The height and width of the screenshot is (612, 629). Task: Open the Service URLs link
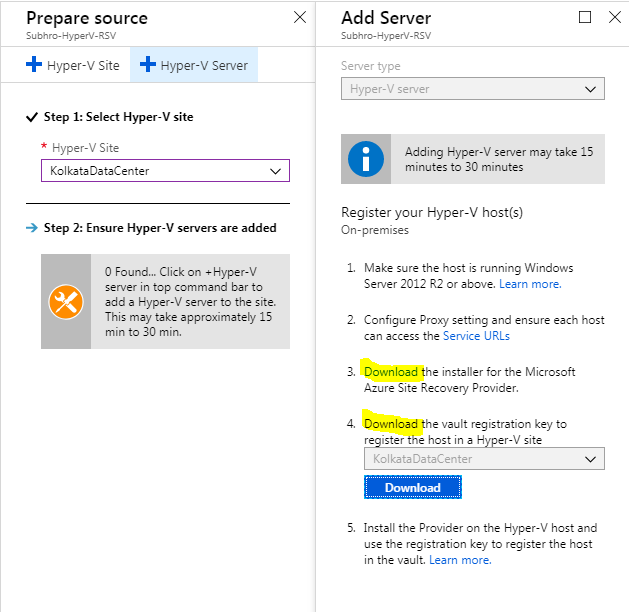[x=476, y=336]
